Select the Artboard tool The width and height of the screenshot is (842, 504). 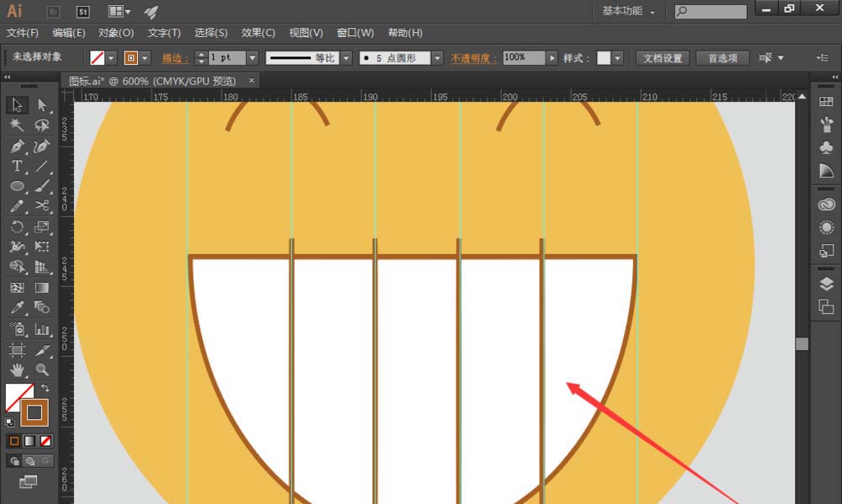17,350
